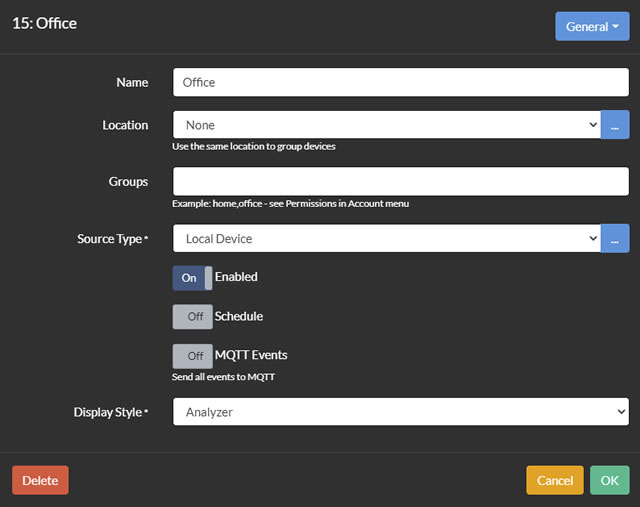Viewport: 640px width, 507px height.
Task: Expand the Location dropdown set to None
Action: pyautogui.click(x=386, y=125)
